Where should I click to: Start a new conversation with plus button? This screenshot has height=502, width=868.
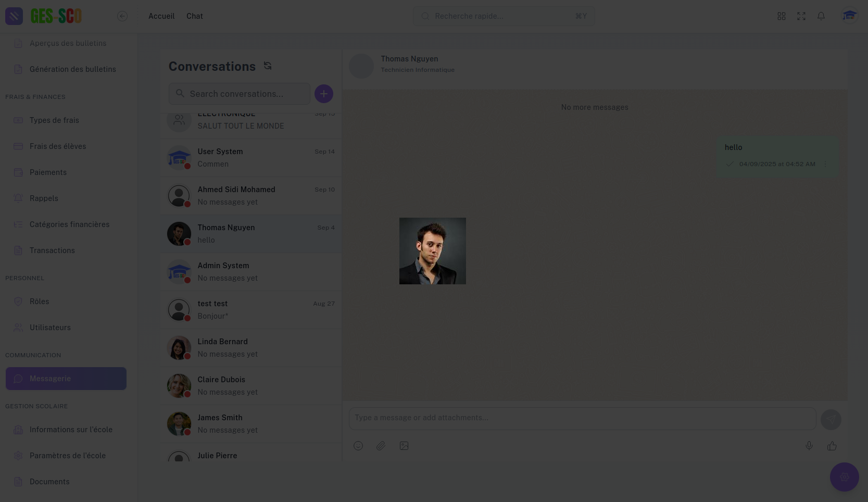(x=323, y=94)
